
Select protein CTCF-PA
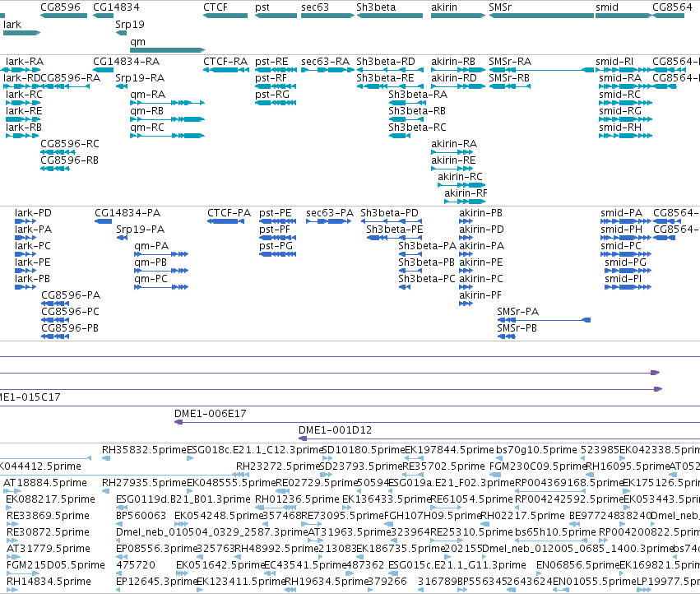point(229,213)
